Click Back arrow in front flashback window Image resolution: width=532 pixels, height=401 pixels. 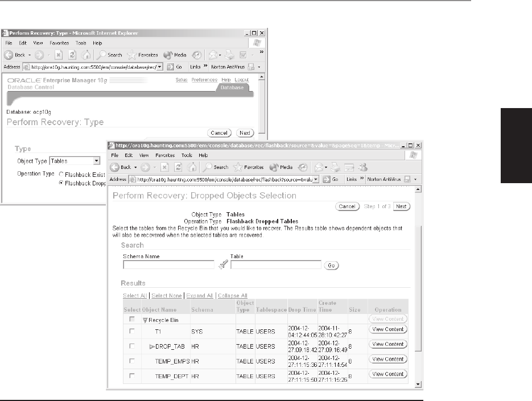[115, 167]
